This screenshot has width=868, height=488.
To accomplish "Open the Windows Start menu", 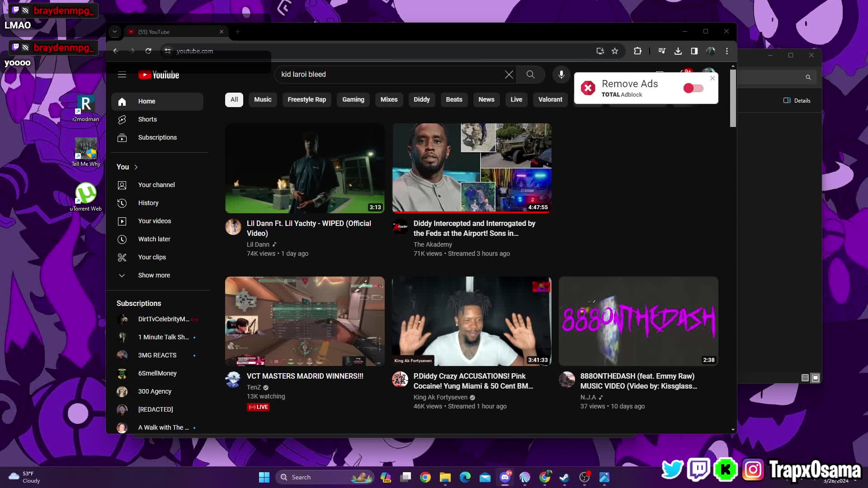I will click(264, 478).
